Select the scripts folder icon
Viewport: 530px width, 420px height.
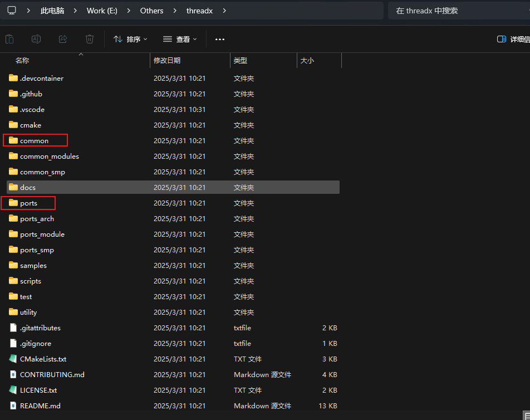coord(13,281)
